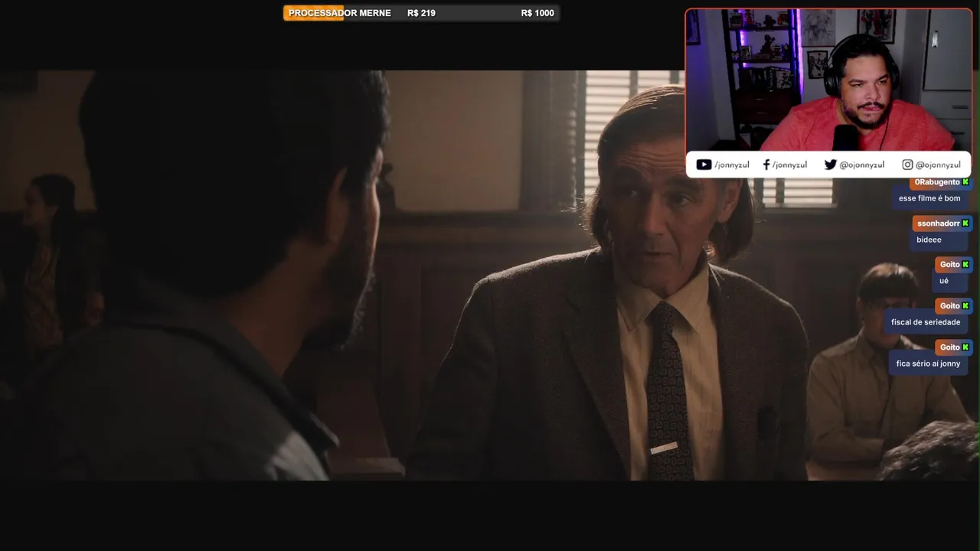Screen dimensions: 980x551
Task: Click the goal target R$ 1000
Action: click(537, 13)
